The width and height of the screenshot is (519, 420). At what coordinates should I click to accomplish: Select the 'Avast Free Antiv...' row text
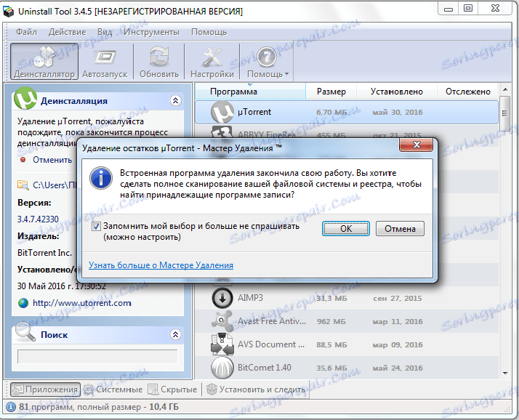pyautogui.click(x=272, y=321)
